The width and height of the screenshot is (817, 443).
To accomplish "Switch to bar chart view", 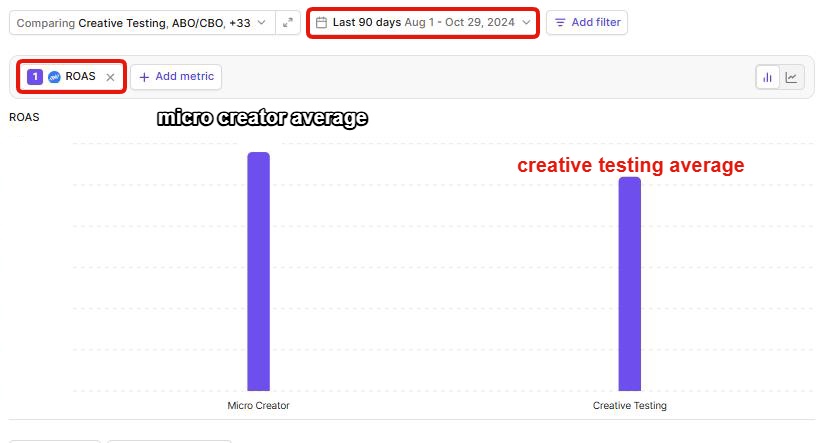I will pyautogui.click(x=768, y=78).
